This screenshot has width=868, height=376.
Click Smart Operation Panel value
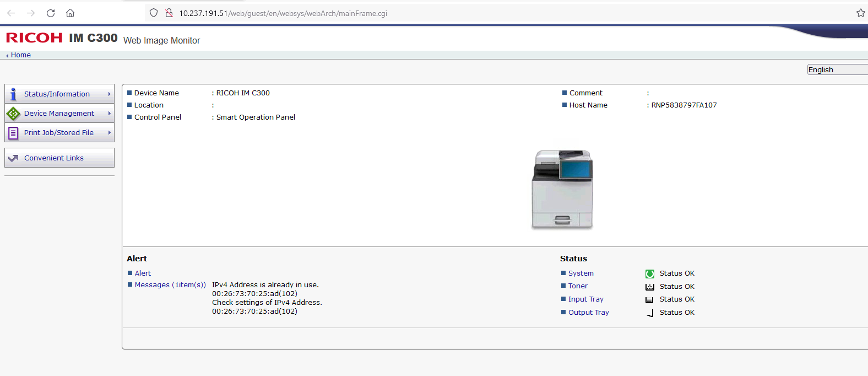pos(256,117)
